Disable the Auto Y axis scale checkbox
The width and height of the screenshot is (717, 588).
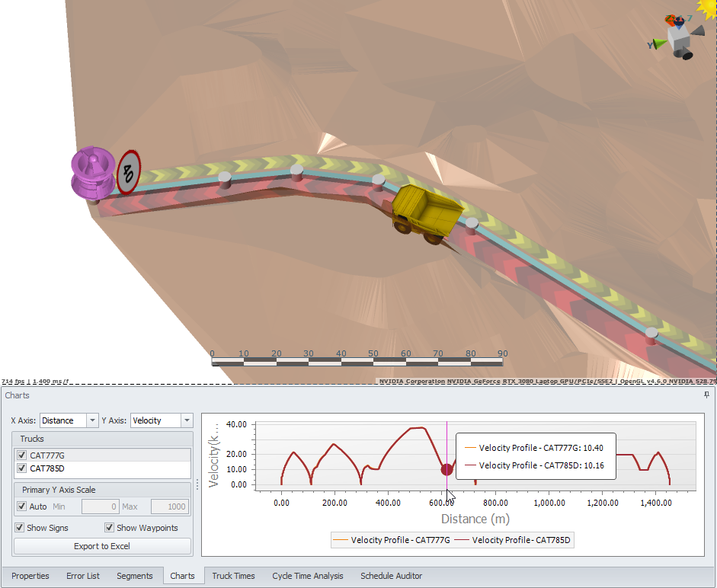22,507
